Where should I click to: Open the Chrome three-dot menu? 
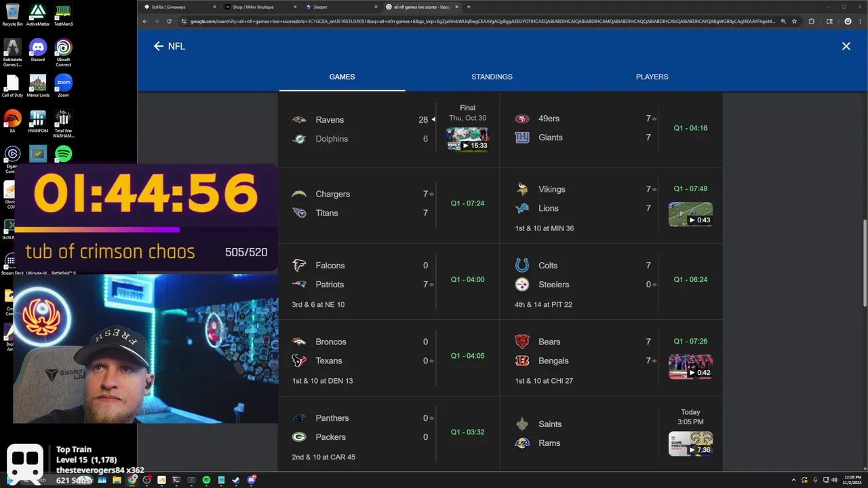point(860,21)
